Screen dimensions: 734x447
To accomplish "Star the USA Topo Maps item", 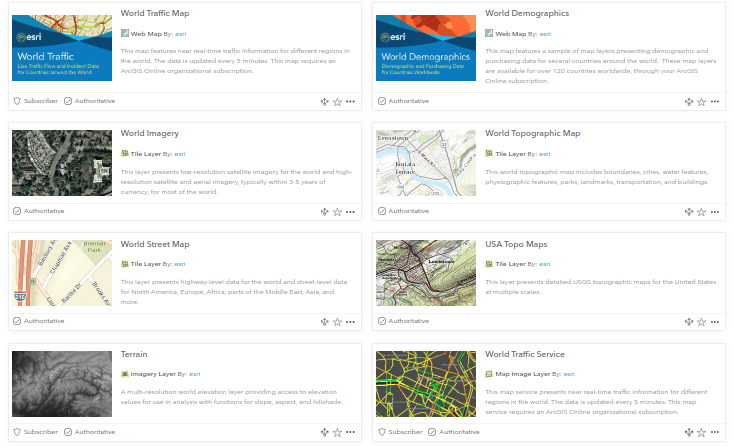I will 702,322.
